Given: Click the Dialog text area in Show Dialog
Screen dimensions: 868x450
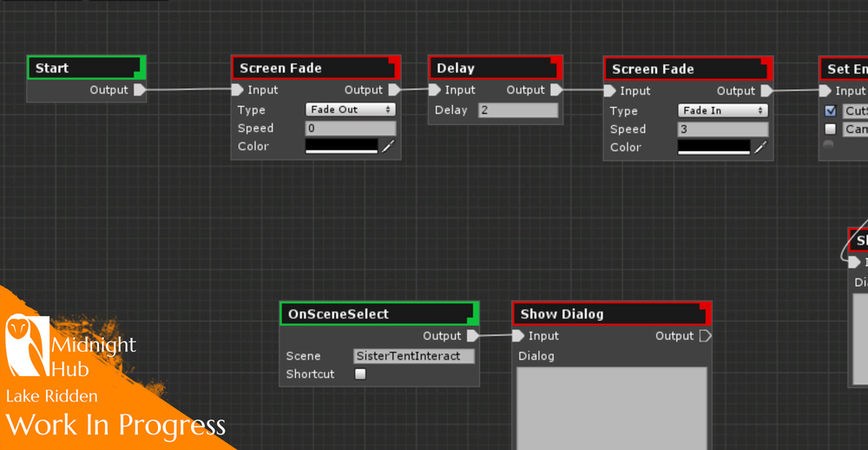Looking at the screenshot, I should coord(612,408).
